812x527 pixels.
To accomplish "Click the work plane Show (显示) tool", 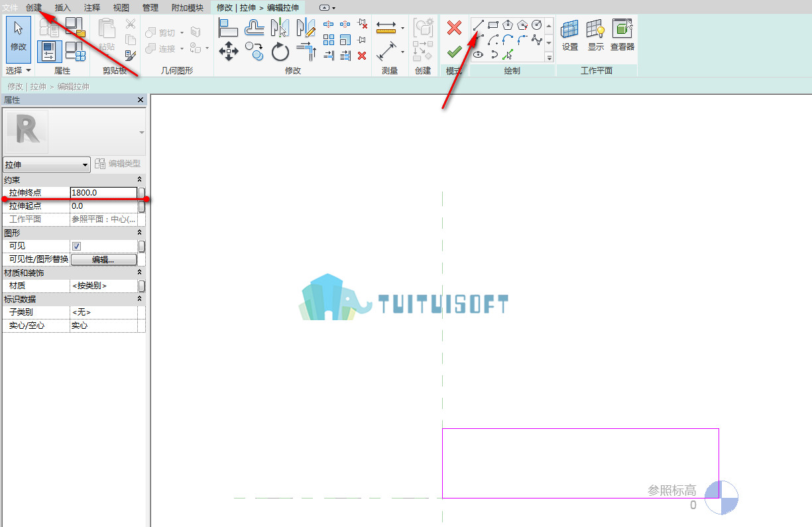I will point(596,35).
